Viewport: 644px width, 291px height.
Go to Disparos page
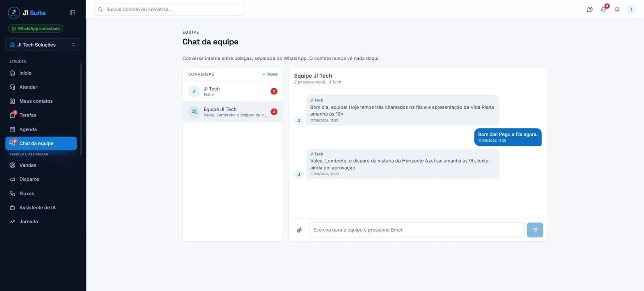tap(41, 179)
